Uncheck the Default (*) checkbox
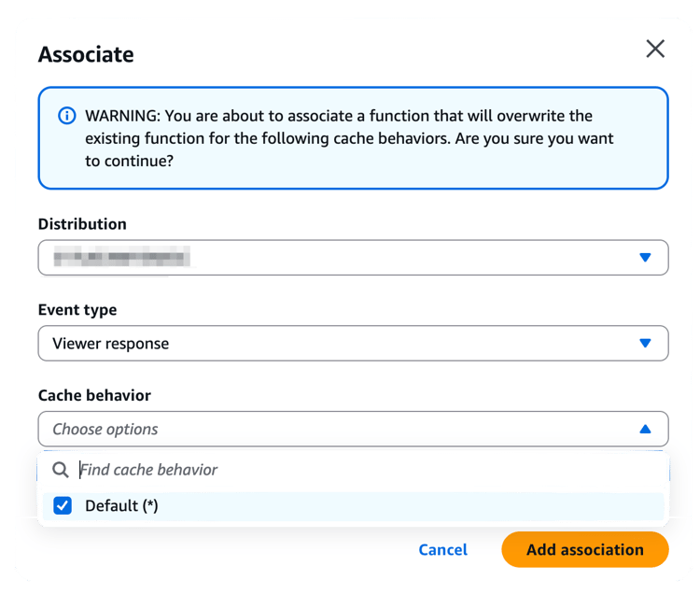The width and height of the screenshot is (700, 594). tap(63, 506)
